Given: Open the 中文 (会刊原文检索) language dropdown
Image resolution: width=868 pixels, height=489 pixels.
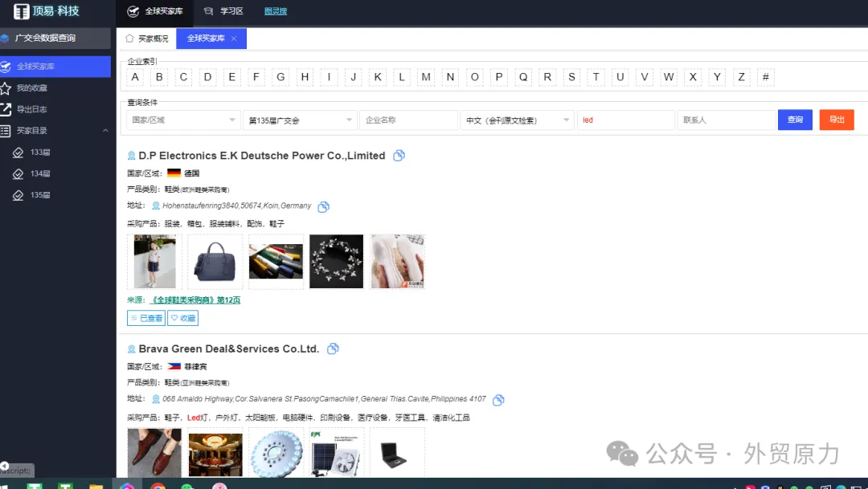Looking at the screenshot, I should pos(517,120).
